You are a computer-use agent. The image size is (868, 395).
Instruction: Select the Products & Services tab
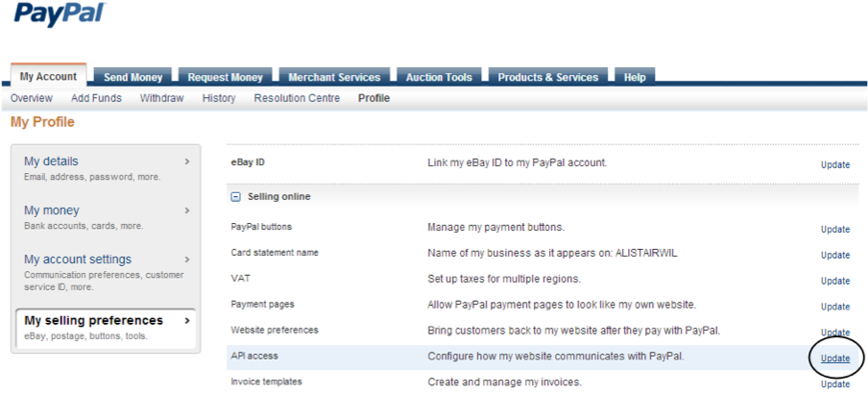click(548, 77)
